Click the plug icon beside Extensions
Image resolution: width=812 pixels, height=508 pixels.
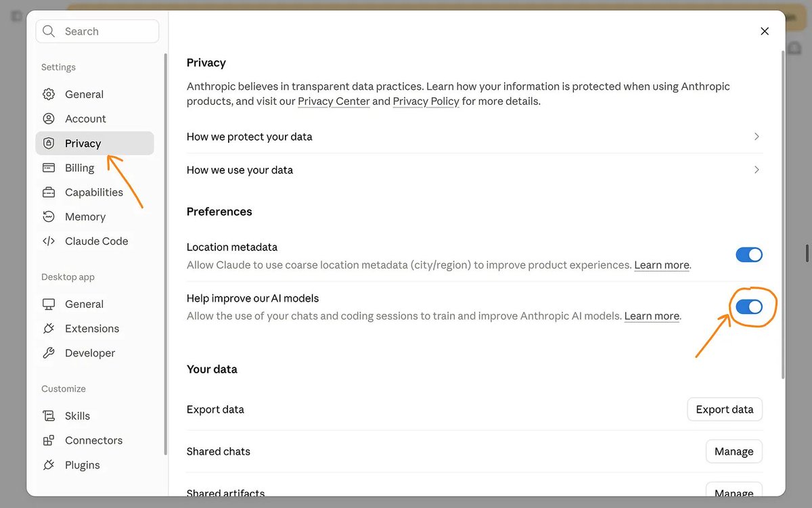pyautogui.click(x=49, y=328)
